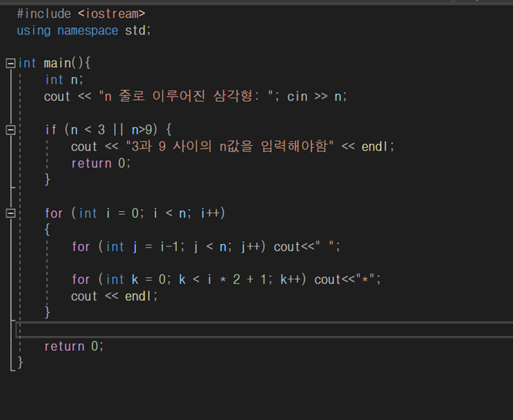Collapse the if (n < 3 || n>9) block
The height and width of the screenshot is (420, 513).
click(10, 130)
